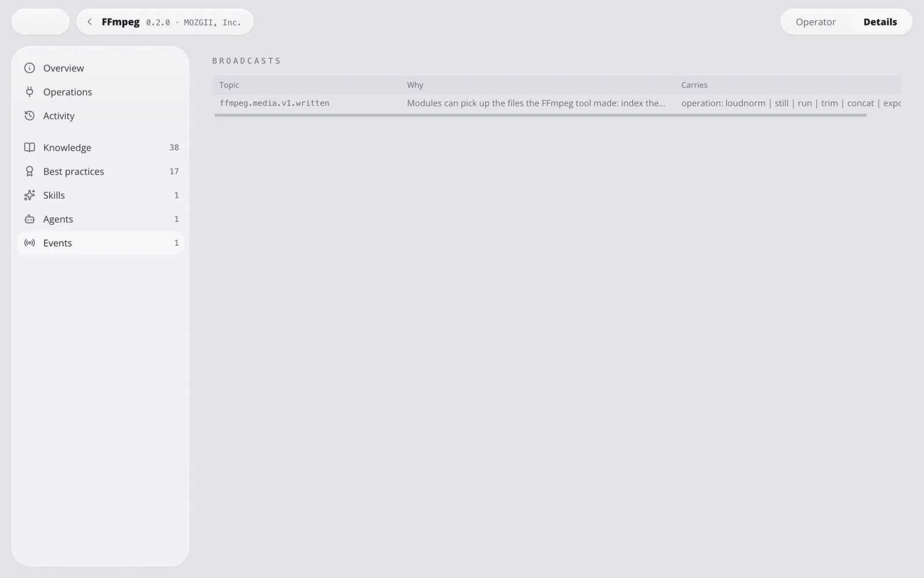Viewport: 924px width, 578px height.
Task: Click the Why column header
Action: pos(415,85)
